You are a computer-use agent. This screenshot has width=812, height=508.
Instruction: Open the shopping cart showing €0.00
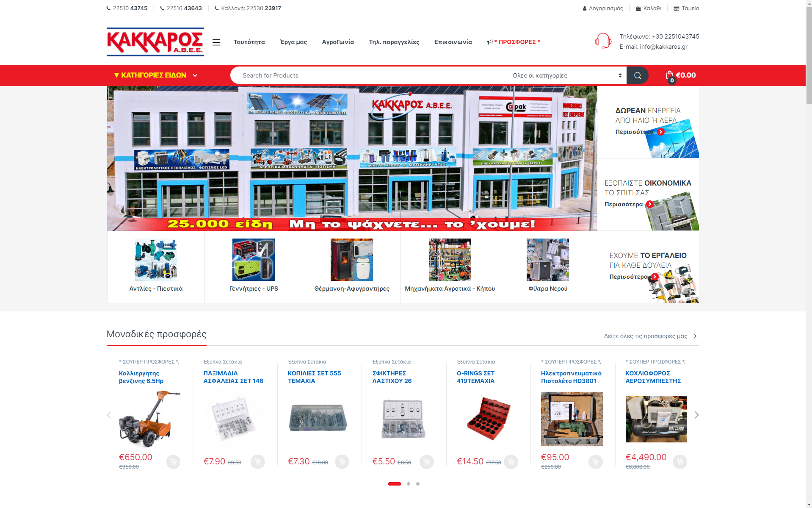tap(680, 75)
